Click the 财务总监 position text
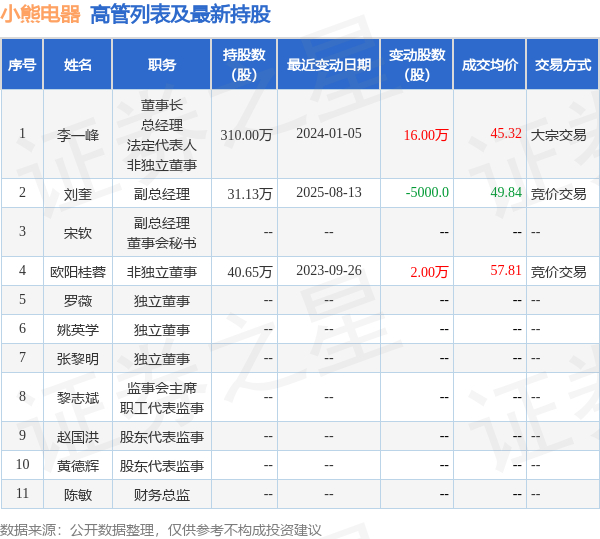The image size is (600, 539). tap(162, 495)
